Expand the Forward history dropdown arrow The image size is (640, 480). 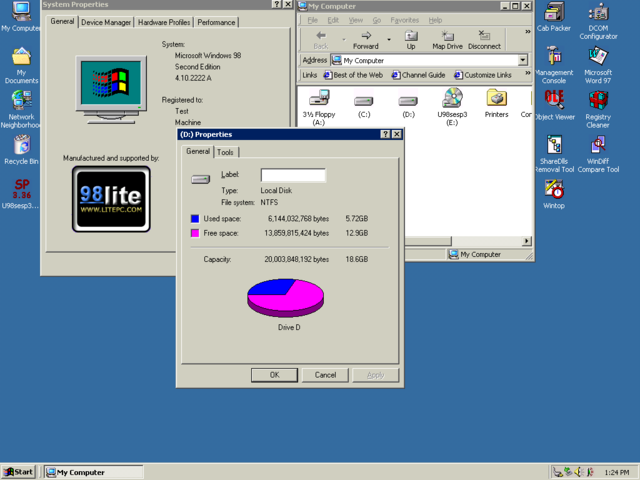(389, 40)
